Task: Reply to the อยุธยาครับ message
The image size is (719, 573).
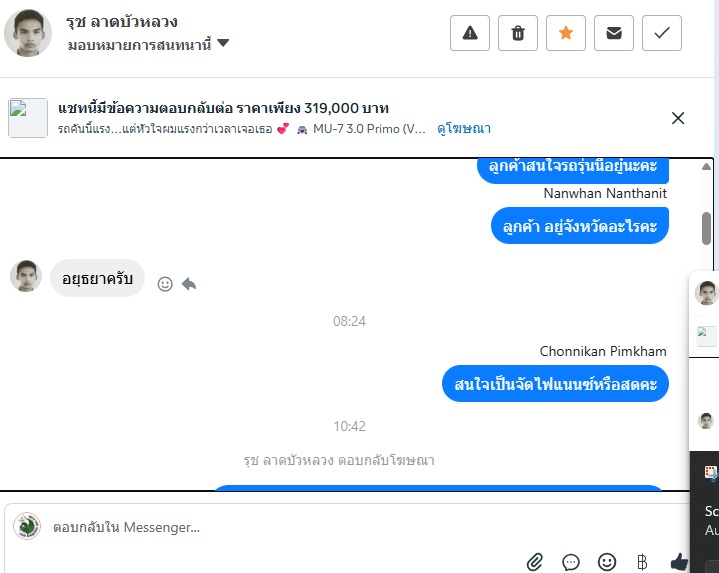Action: tap(189, 284)
